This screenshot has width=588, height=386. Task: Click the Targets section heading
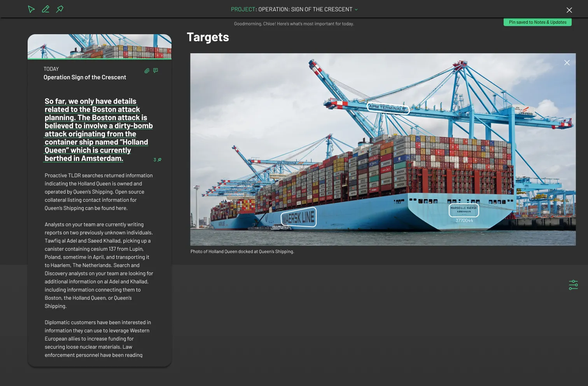click(x=208, y=37)
